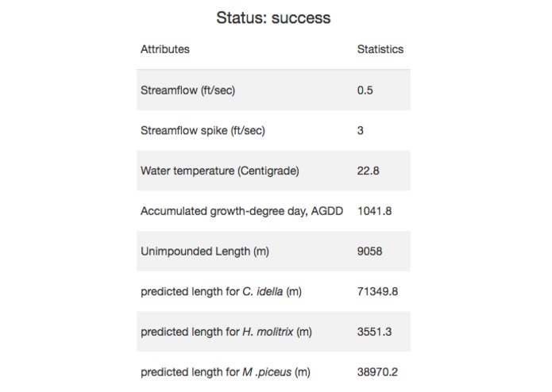The width and height of the screenshot is (552, 392).
Task: Click the Attributes column header
Action: click(x=165, y=49)
